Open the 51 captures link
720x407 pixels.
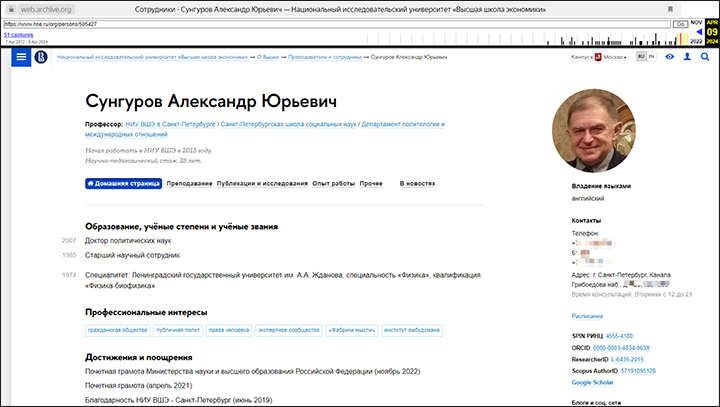tap(18, 34)
